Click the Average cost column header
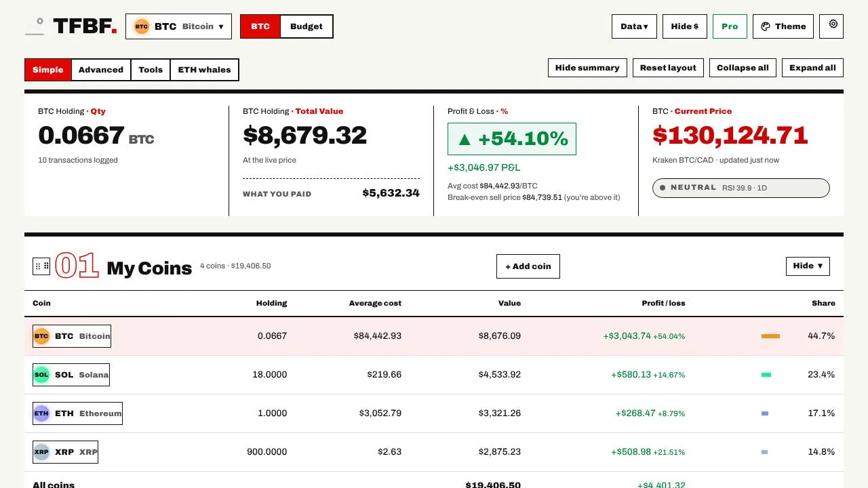The image size is (868, 488). [375, 303]
